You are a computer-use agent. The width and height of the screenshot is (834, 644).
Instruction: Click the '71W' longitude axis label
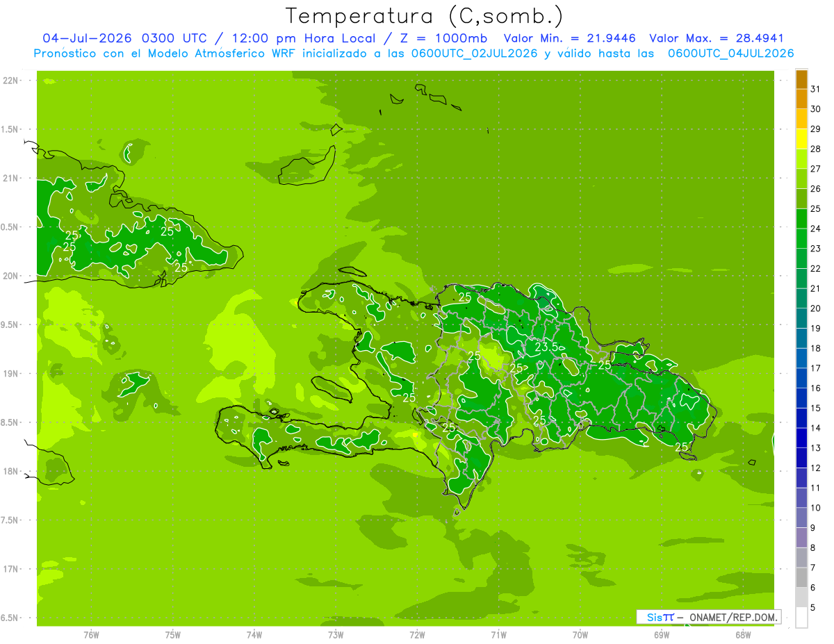tap(498, 635)
